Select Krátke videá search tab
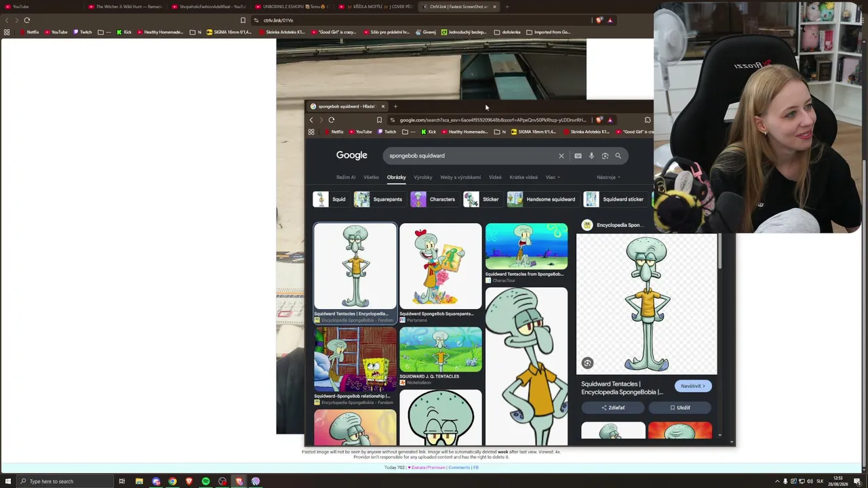 coord(524,178)
